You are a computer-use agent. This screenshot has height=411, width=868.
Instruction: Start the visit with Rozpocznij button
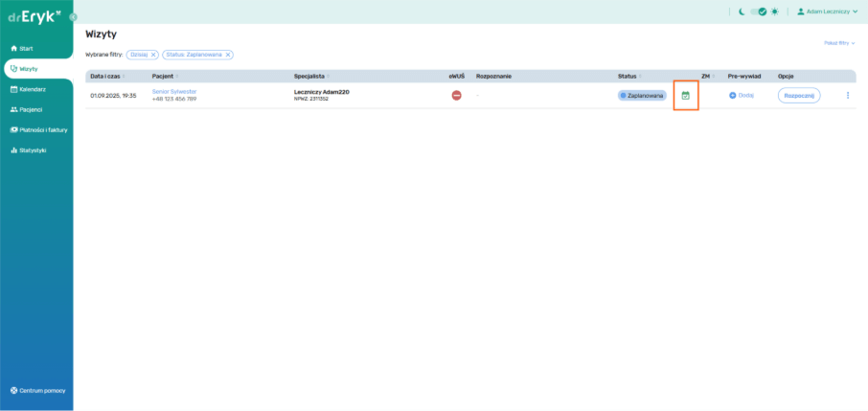(x=799, y=95)
